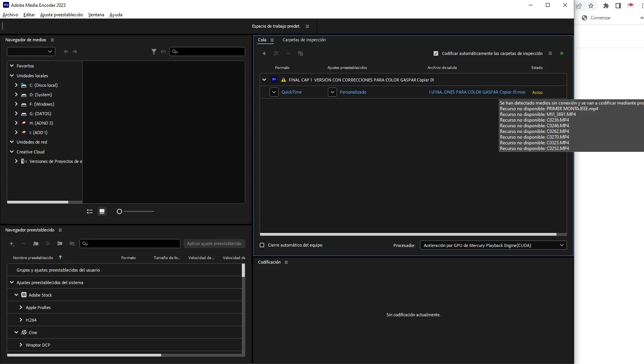Image resolution: width=644 pixels, height=364 pixels.
Task: Toggle Codificar automáticamente las carpetas de inspección
Action: [x=436, y=53]
